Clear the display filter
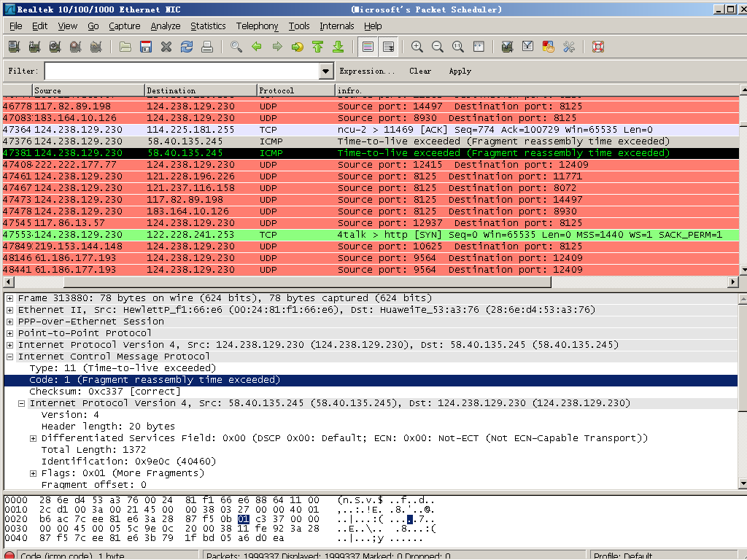 click(x=420, y=71)
